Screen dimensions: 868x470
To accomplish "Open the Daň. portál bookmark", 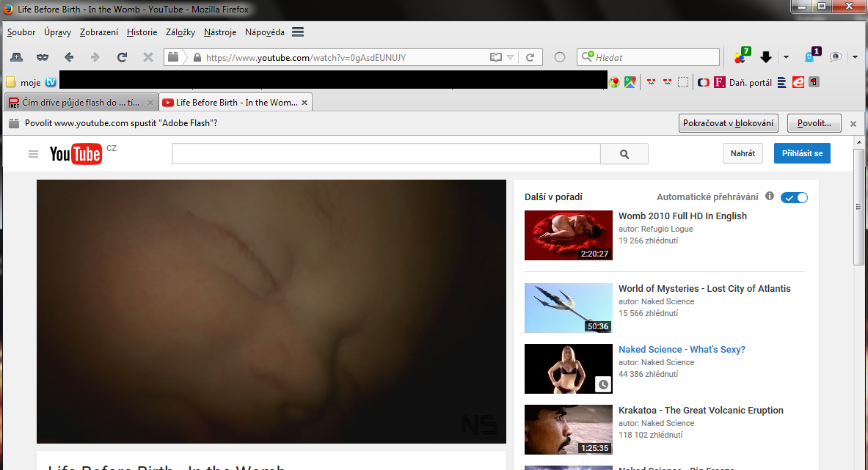I will coord(750,82).
